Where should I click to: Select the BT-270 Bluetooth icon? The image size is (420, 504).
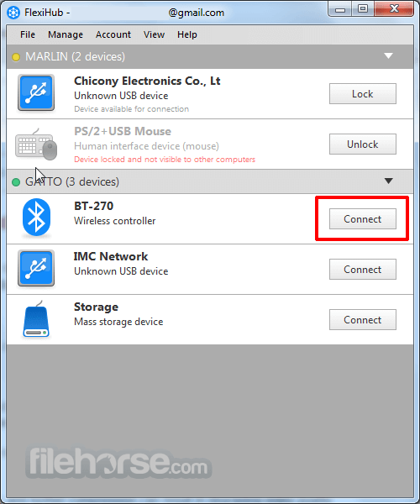tap(36, 218)
